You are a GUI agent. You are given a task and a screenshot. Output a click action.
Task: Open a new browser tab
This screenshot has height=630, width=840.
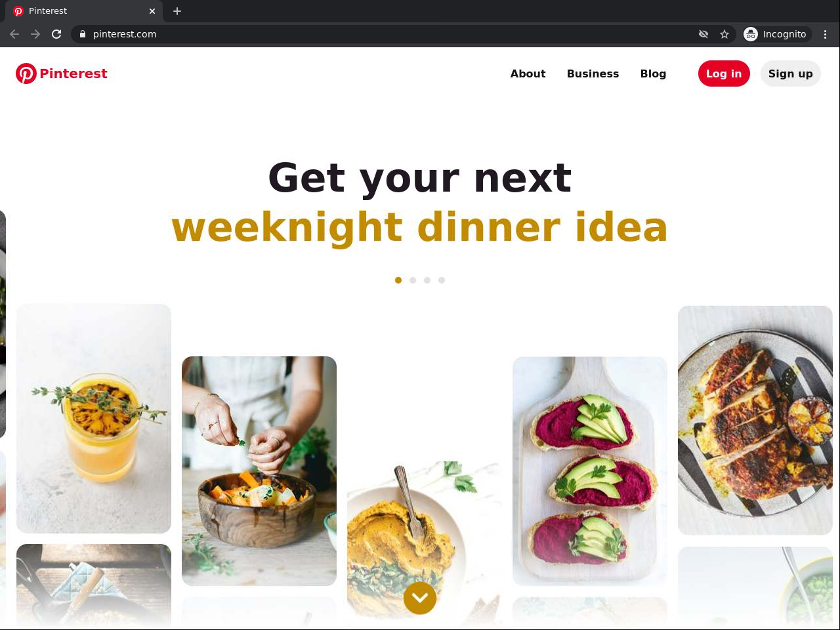tap(177, 11)
